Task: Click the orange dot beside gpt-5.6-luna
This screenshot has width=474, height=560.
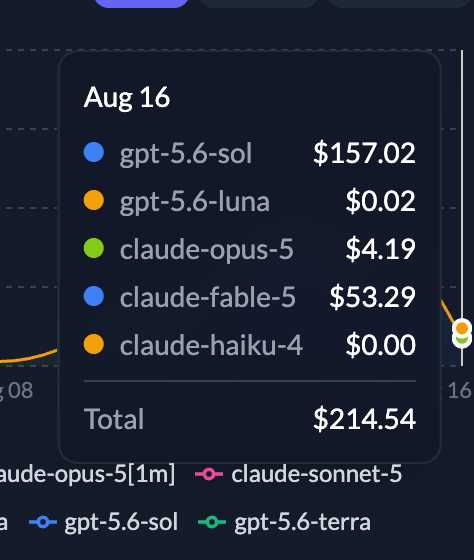Action: point(94,200)
